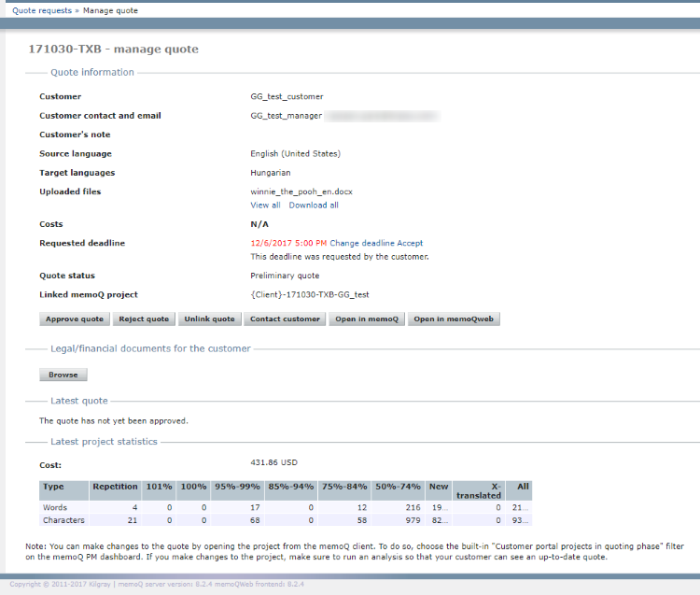Click the Repetition column header
This screenshot has width=700, height=595.
[x=115, y=487]
